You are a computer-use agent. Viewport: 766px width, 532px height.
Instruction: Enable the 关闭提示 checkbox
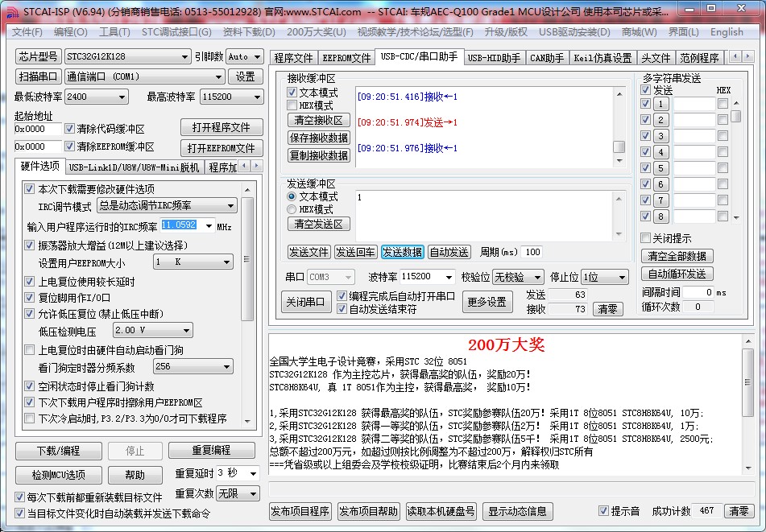pos(645,238)
